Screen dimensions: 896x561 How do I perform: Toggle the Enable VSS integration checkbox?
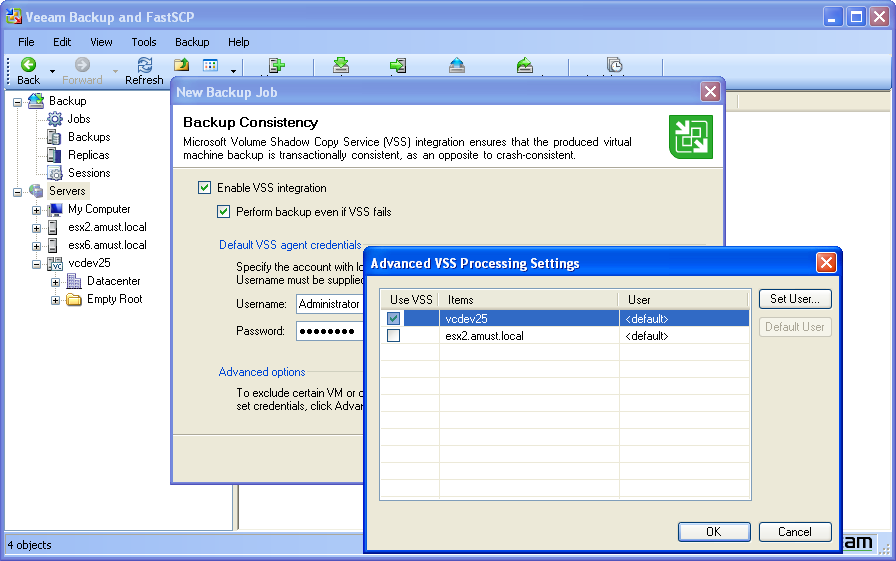pos(204,187)
